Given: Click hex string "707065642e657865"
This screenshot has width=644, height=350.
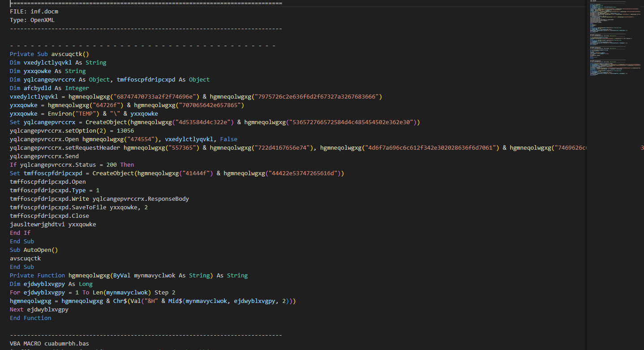Looking at the screenshot, I should point(211,105).
